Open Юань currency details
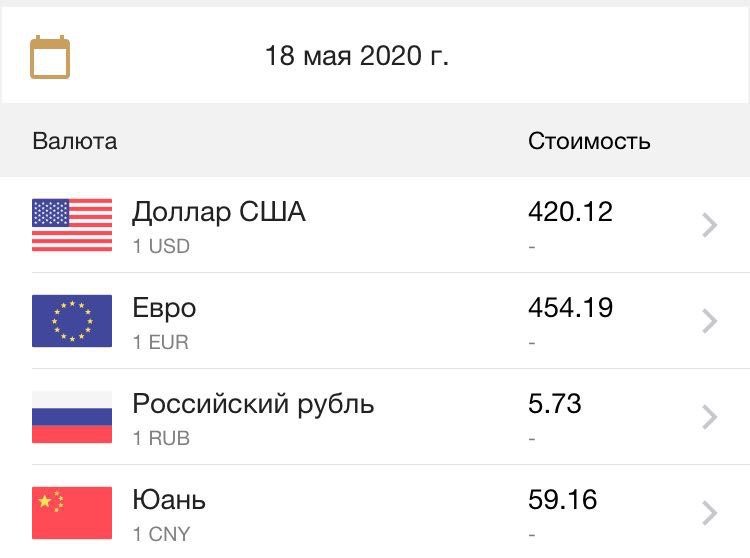Image resolution: width=750 pixels, height=558 pixels. coord(375,512)
